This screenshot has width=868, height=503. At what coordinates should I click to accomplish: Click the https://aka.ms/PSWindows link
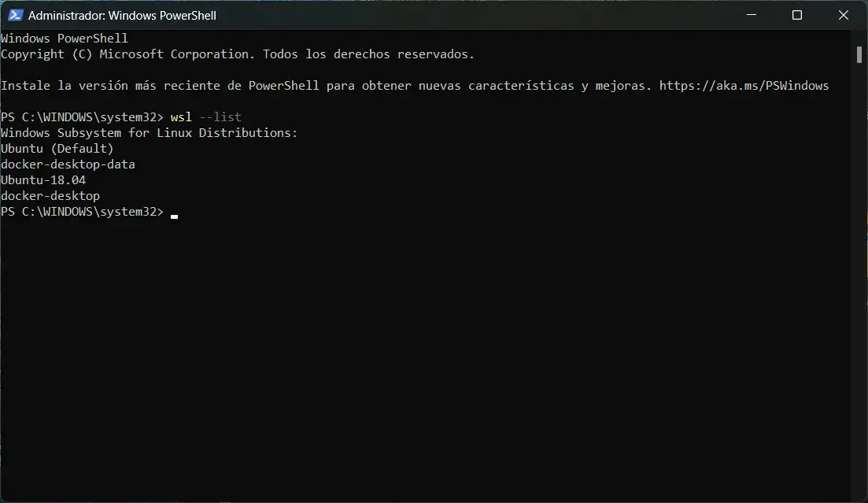744,86
